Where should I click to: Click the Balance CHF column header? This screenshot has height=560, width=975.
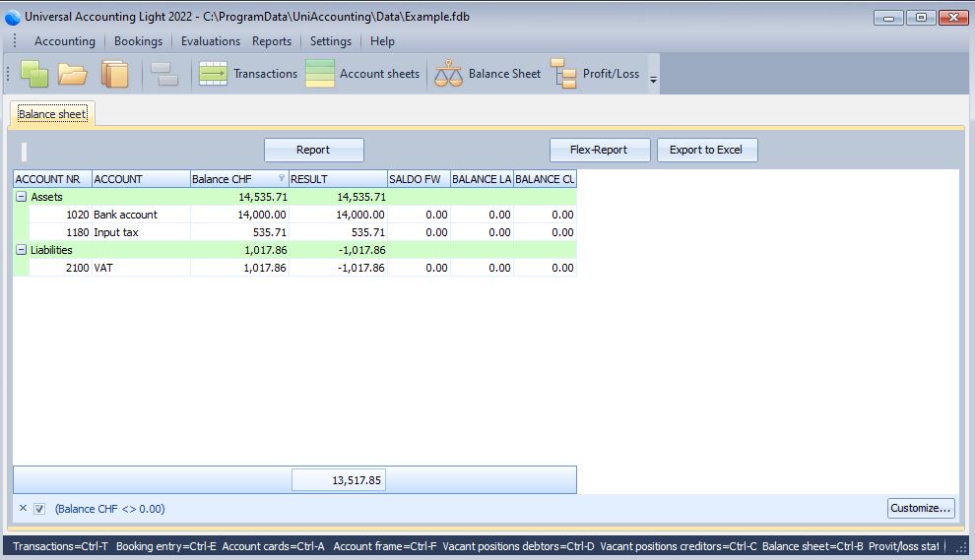tap(238, 179)
